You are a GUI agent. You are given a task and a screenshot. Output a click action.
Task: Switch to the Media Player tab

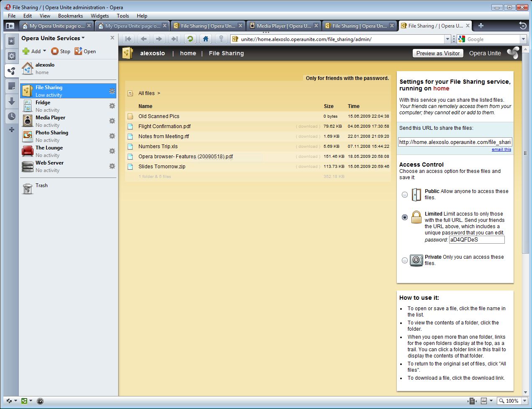pyautogui.click(x=283, y=26)
